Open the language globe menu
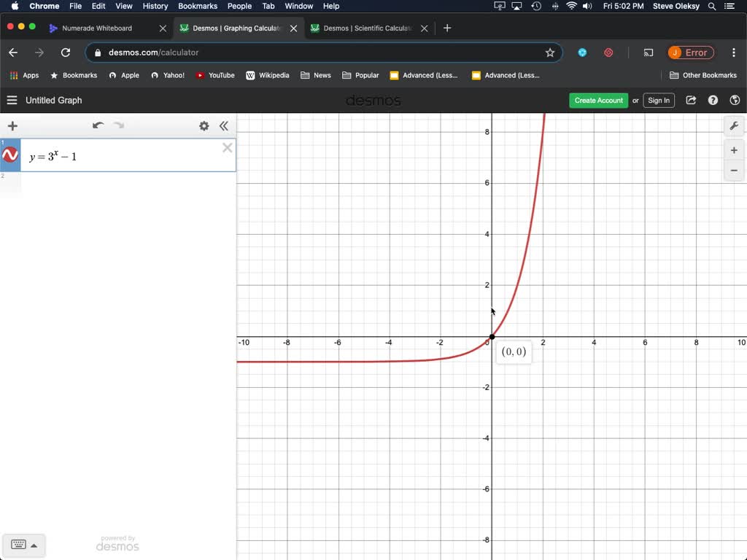The image size is (747, 560). pos(735,101)
